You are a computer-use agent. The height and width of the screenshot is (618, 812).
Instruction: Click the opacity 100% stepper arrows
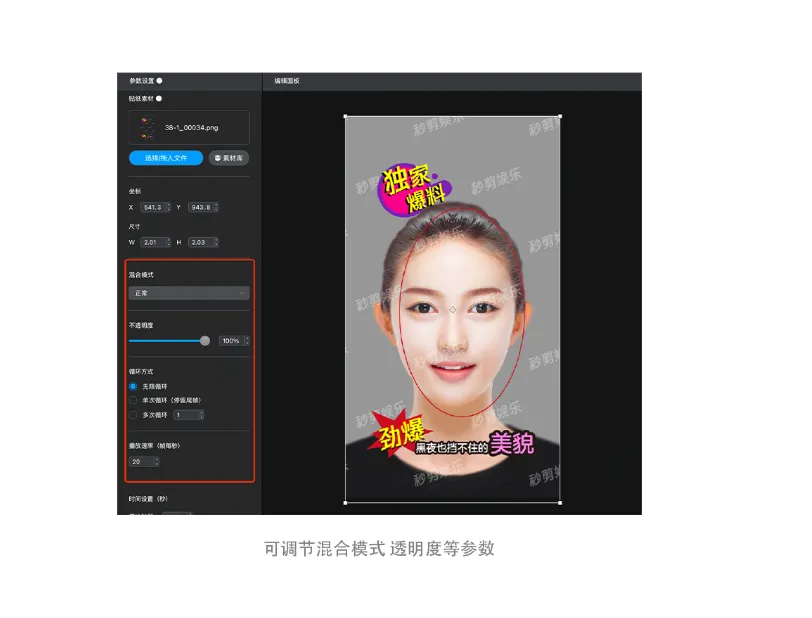click(x=247, y=341)
